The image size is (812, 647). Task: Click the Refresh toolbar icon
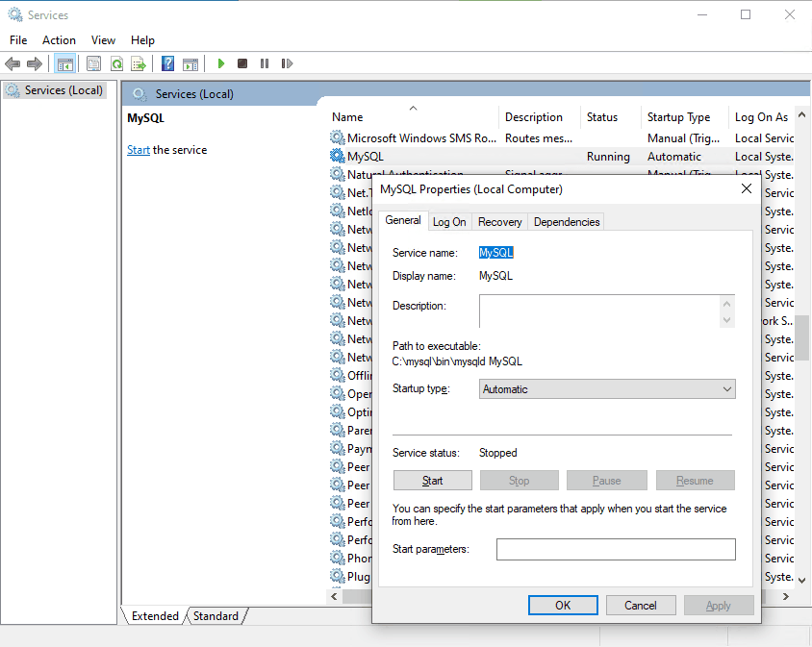116,63
